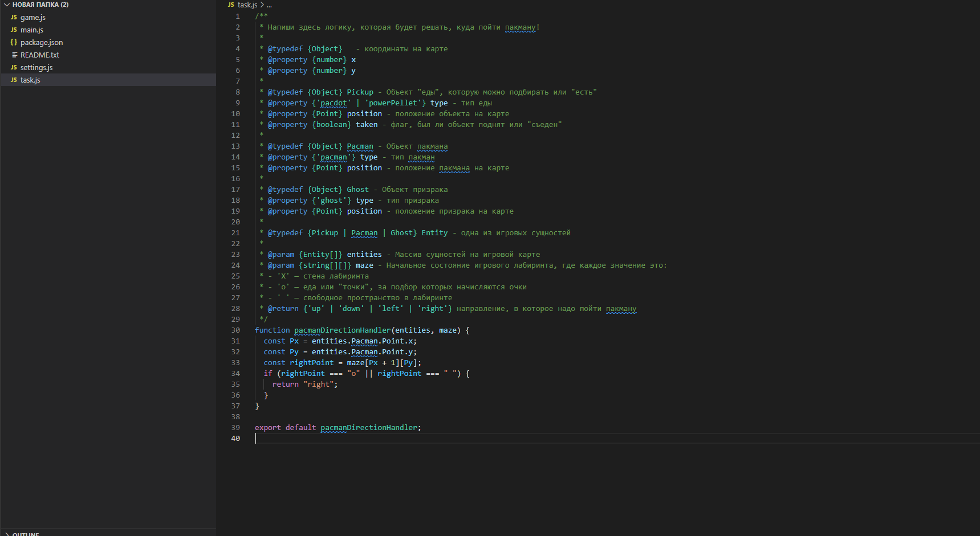
Task: Click '{number} y' property on line 6
Action: (334, 71)
